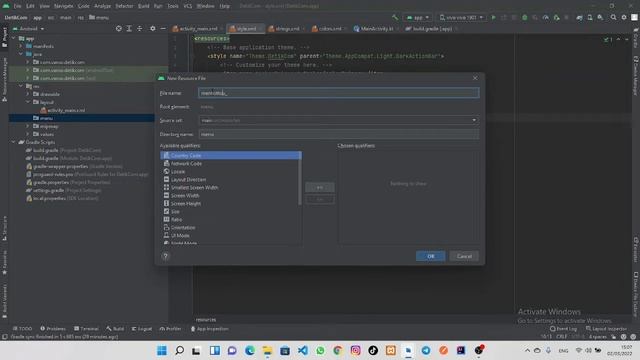This screenshot has height=360, width=640.
Task: Click Collapse All in Project panel
Action: [140, 29]
